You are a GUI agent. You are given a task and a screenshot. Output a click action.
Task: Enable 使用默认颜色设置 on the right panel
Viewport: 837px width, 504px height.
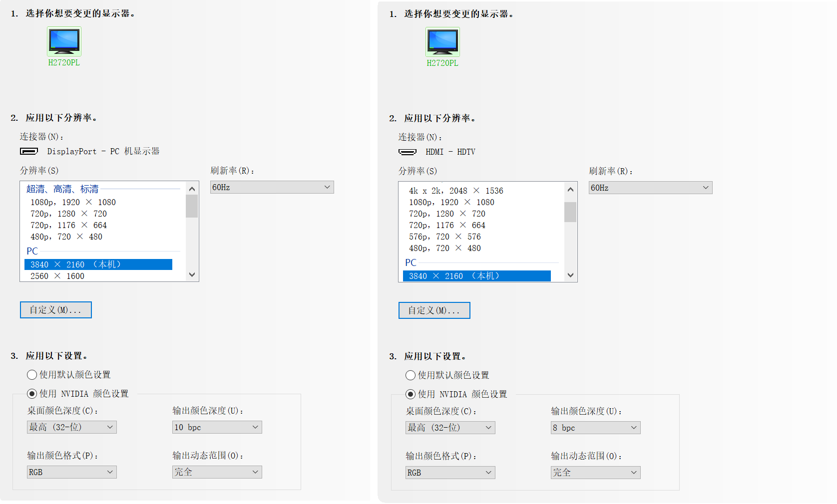pos(410,375)
